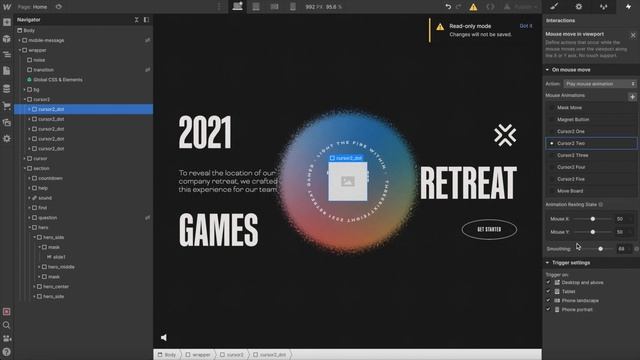Open the Interactions lightning tab
The height and width of the screenshot is (360, 640).
click(628, 7)
